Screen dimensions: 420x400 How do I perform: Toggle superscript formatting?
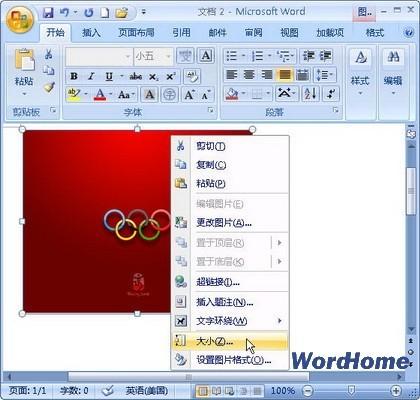click(171, 76)
